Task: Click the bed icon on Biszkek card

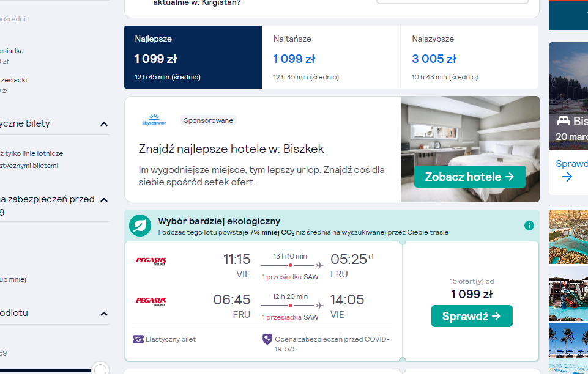Action: (564, 121)
